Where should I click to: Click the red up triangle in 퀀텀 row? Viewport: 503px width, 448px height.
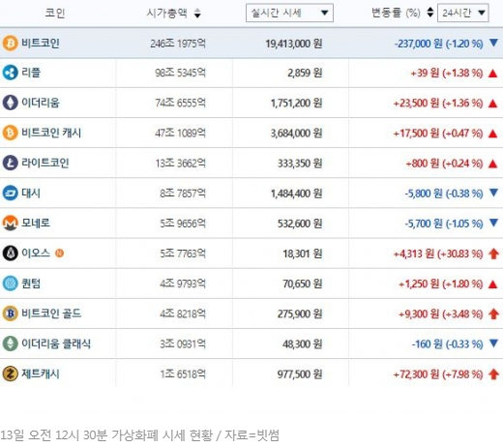pyautogui.click(x=493, y=284)
